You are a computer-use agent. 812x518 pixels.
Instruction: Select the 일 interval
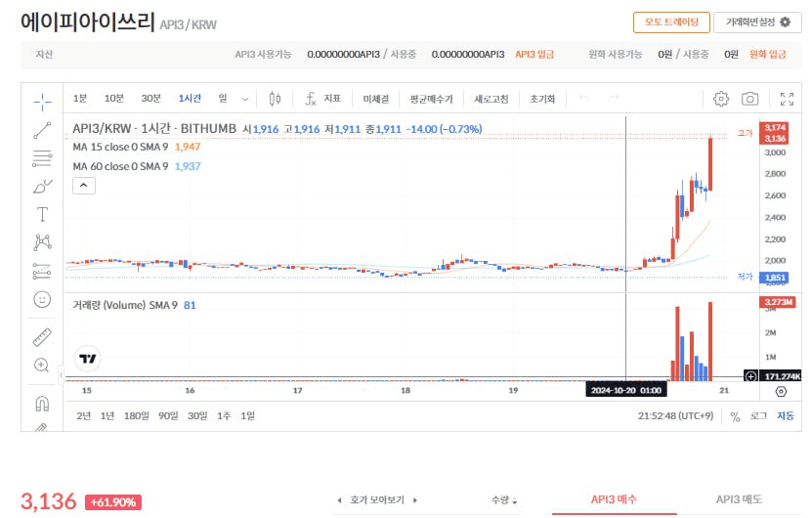click(x=223, y=99)
